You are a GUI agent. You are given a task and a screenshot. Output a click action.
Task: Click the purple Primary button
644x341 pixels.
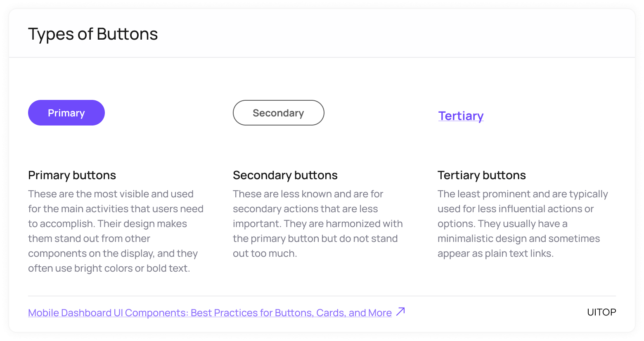click(x=66, y=113)
